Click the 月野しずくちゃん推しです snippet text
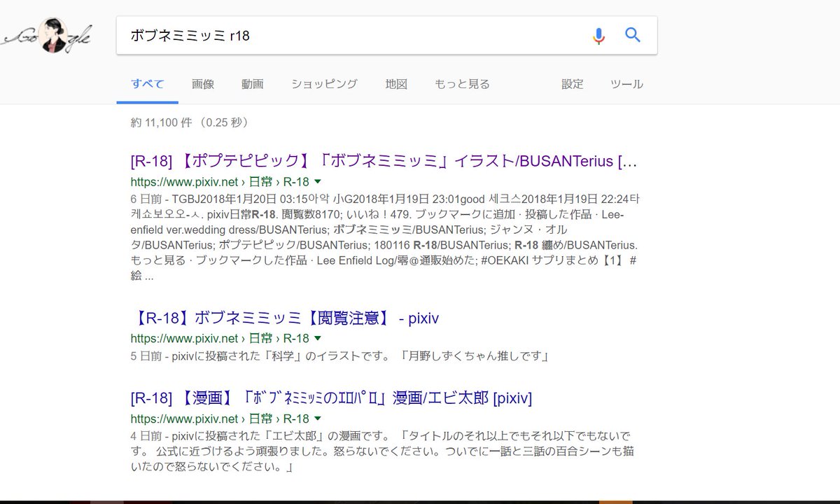 point(474,357)
